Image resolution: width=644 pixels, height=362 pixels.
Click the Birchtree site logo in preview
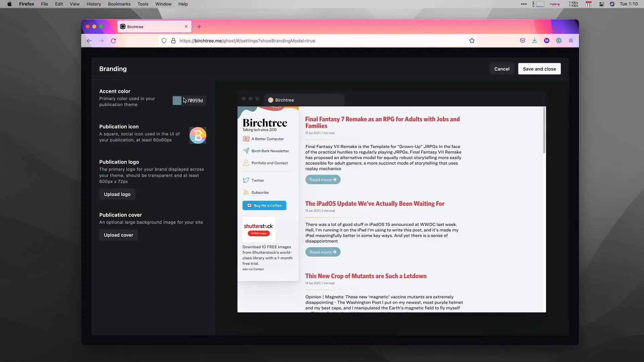(265, 123)
